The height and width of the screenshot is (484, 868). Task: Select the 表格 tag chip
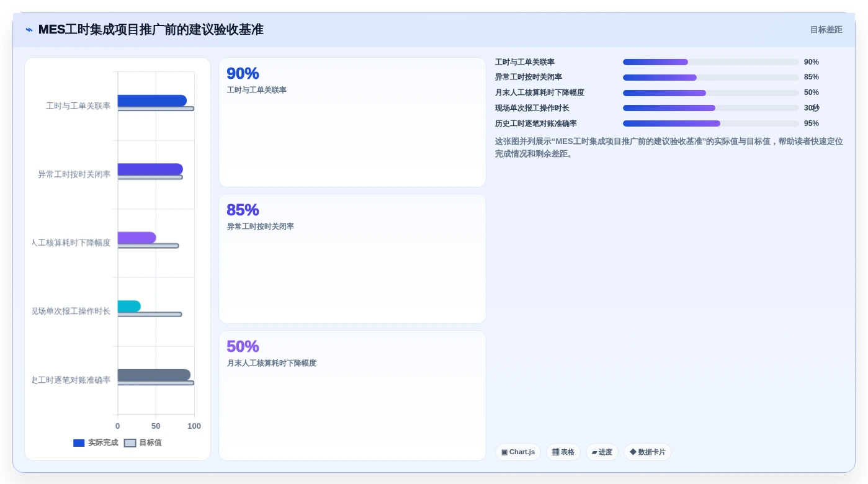pyautogui.click(x=563, y=452)
